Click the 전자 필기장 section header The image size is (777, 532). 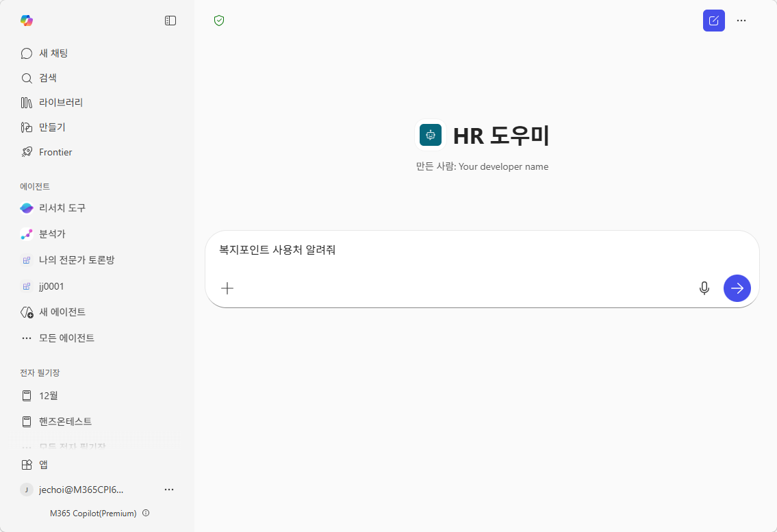point(40,373)
